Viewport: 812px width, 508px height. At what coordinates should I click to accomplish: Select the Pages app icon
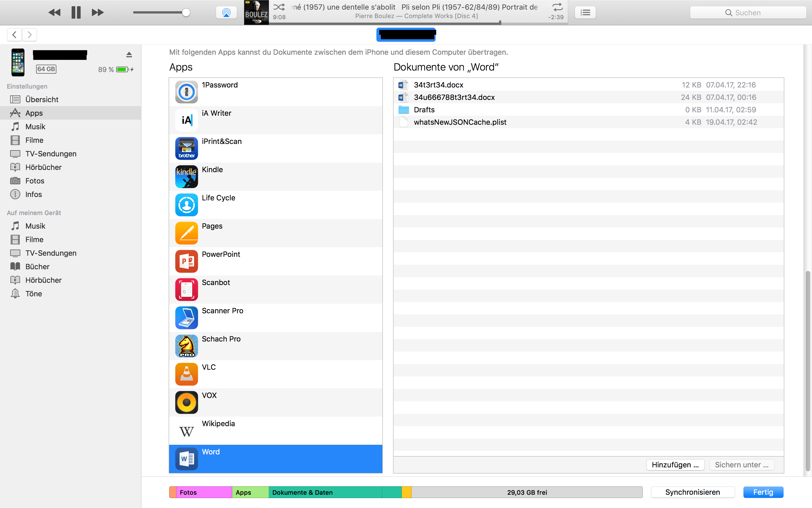click(x=187, y=233)
